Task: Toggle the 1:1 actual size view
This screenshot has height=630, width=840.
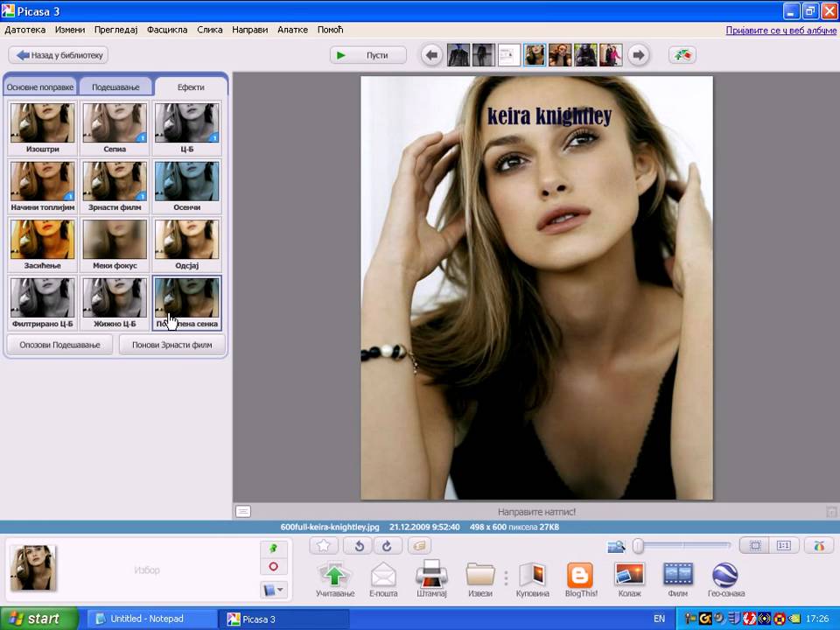Action: pos(783,546)
